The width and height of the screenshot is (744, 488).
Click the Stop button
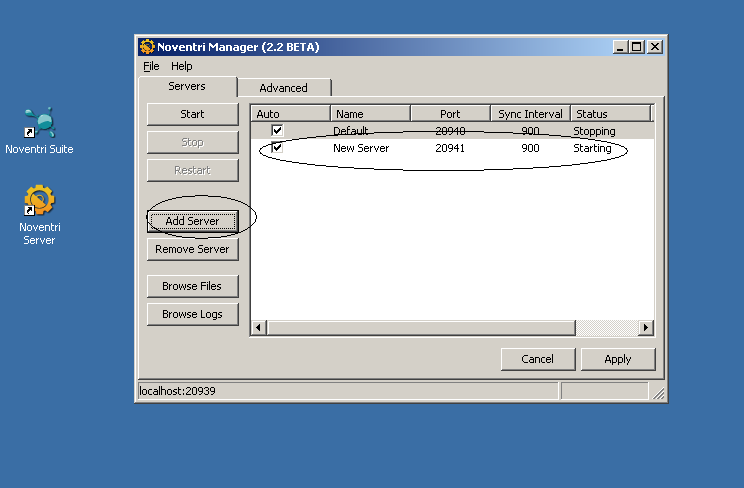point(192,142)
